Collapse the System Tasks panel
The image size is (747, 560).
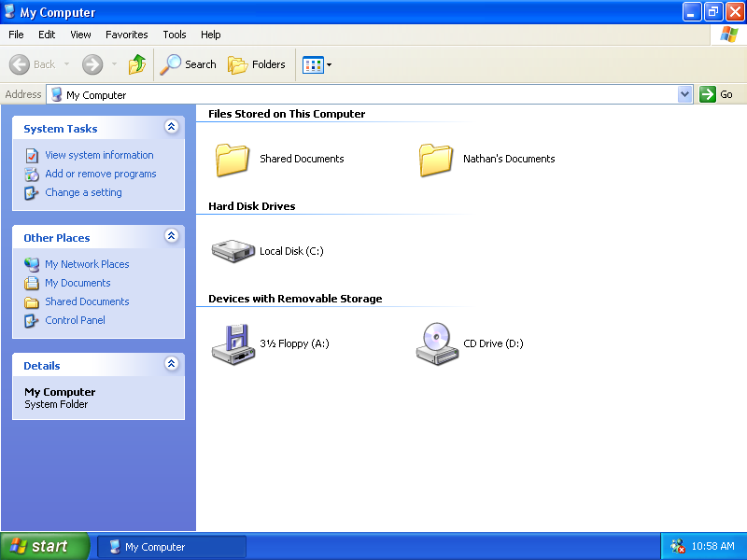tap(171, 127)
